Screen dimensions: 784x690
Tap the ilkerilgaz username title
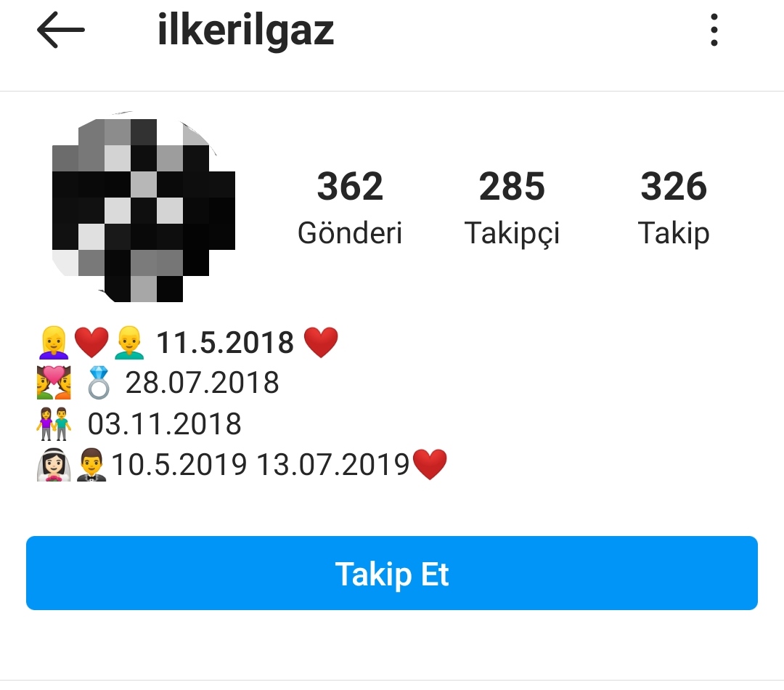pos(245,30)
